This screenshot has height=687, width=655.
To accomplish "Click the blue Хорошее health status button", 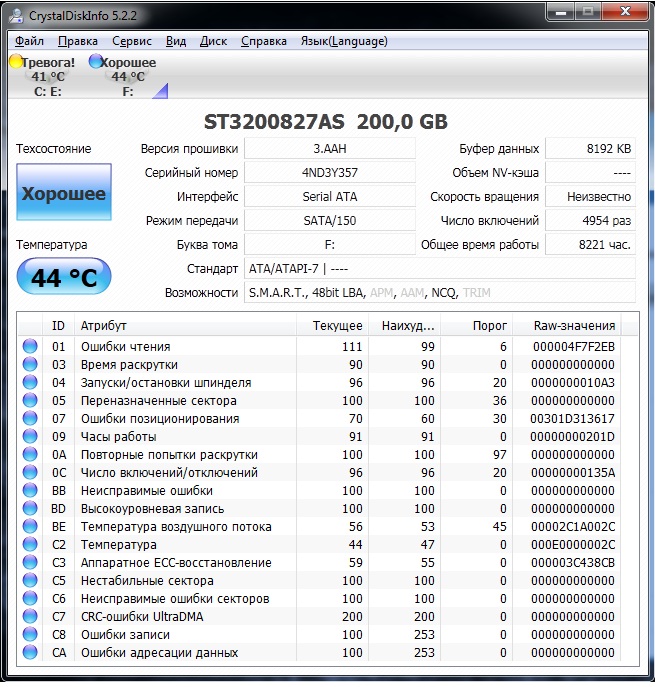I will (64, 194).
